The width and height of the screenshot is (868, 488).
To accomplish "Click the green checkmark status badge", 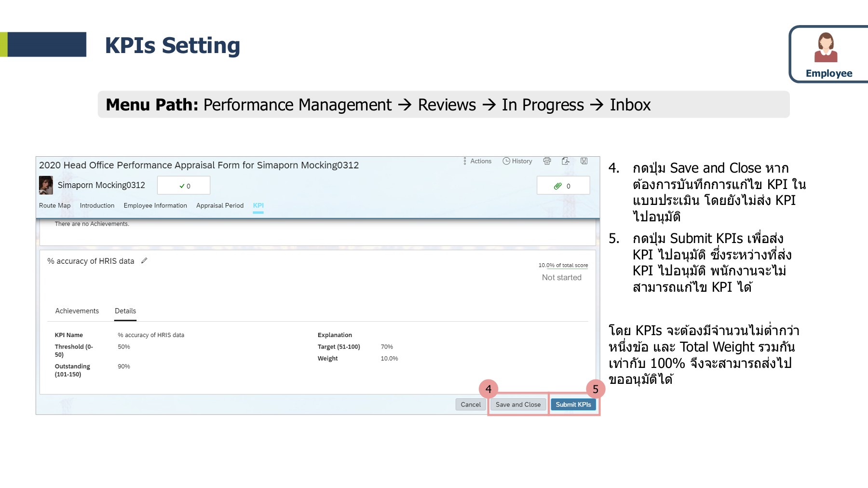I will click(x=183, y=185).
